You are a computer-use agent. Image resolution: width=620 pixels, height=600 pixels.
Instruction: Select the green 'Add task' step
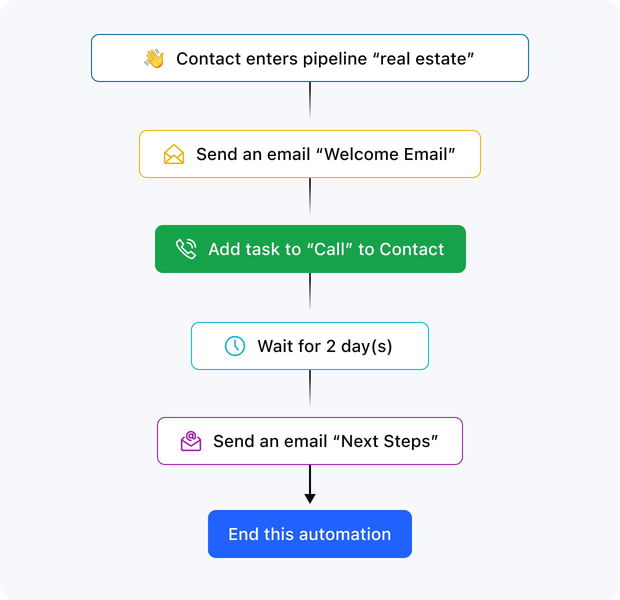(x=310, y=249)
